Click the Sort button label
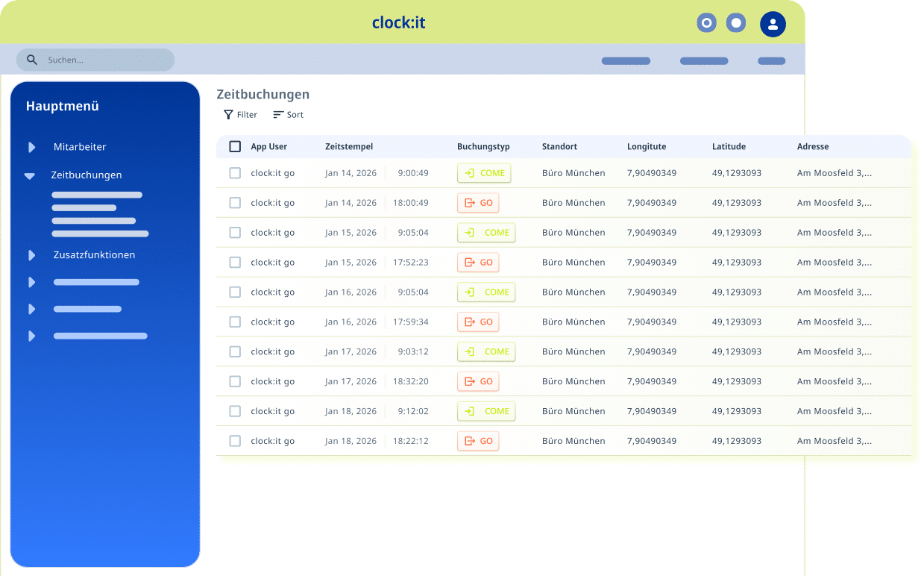 point(295,115)
